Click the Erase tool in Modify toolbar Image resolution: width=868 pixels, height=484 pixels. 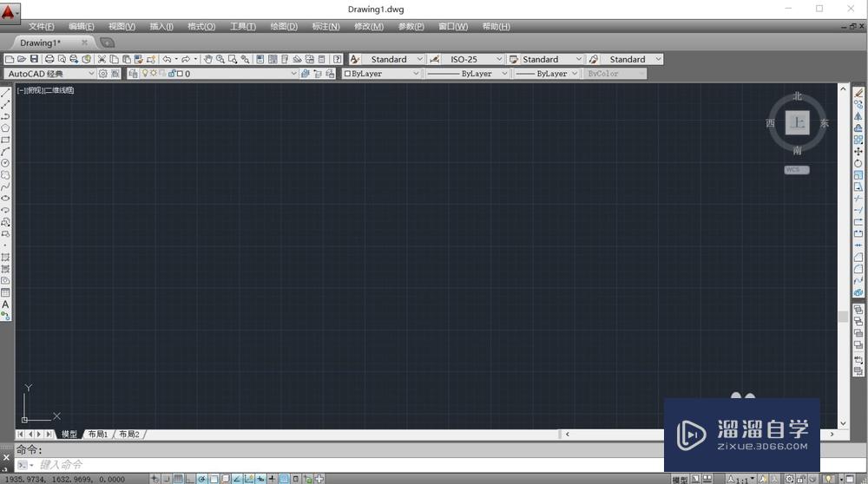(x=858, y=92)
